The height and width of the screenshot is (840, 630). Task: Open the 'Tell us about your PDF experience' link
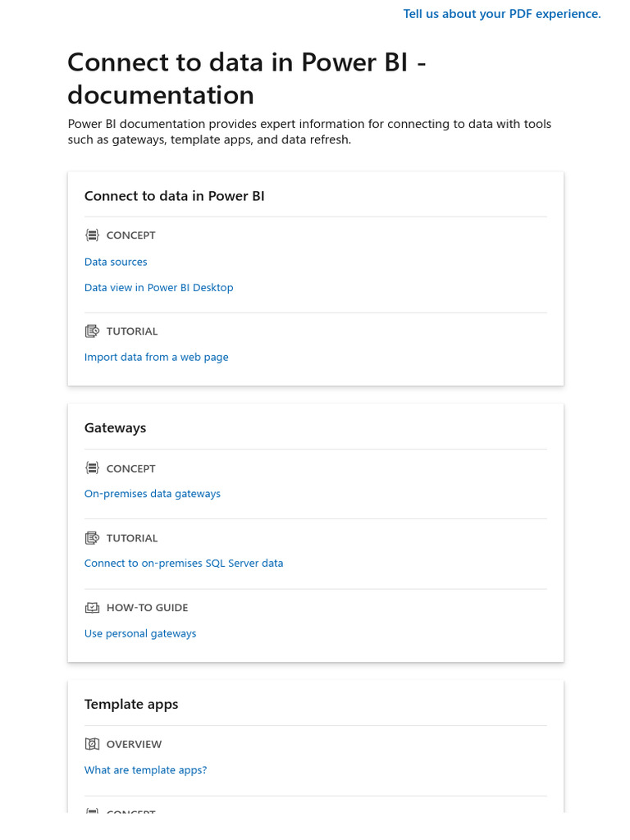(x=502, y=14)
